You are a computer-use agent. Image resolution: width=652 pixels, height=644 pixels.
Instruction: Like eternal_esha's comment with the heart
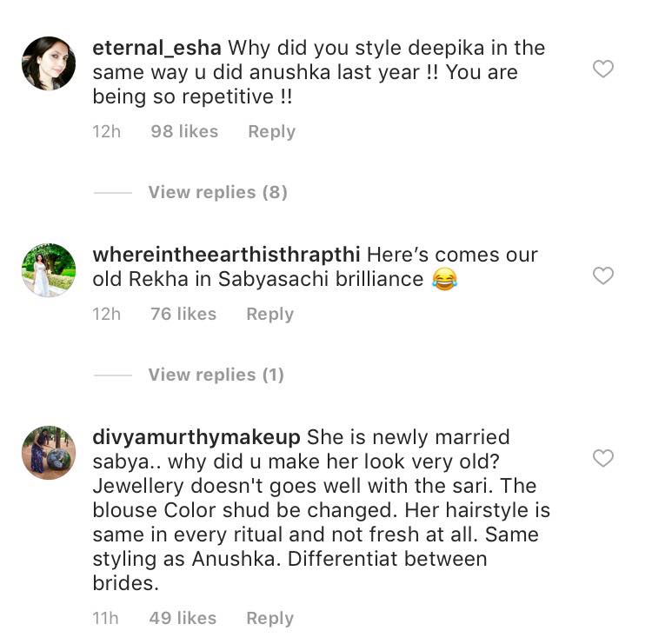pyautogui.click(x=602, y=70)
